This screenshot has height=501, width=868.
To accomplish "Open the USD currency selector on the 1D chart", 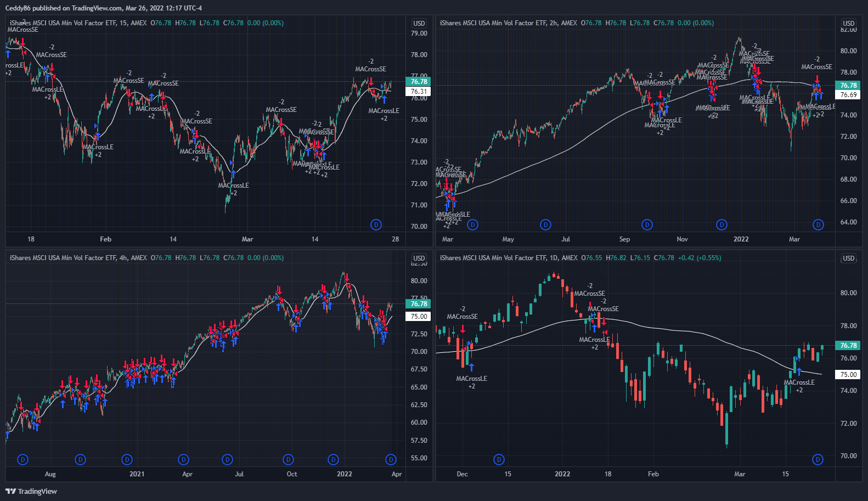I will (x=849, y=258).
